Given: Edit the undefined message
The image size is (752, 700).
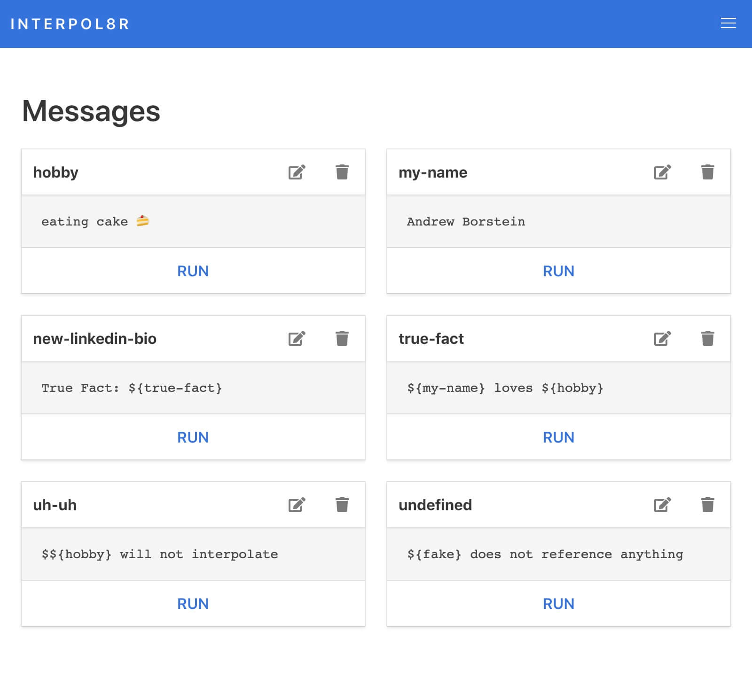Looking at the screenshot, I should (x=662, y=505).
